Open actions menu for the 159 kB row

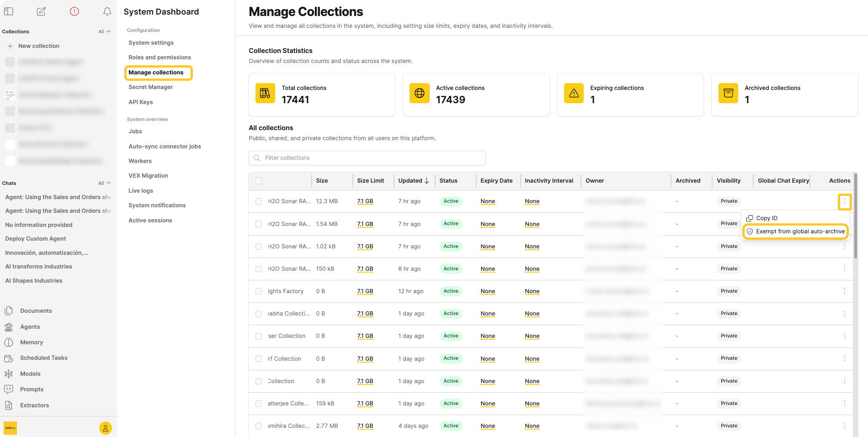(845, 404)
